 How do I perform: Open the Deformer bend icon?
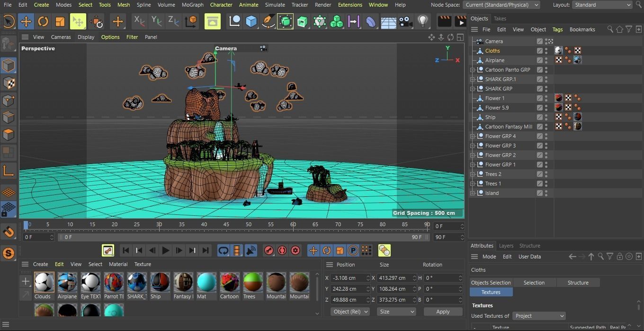[x=371, y=21]
